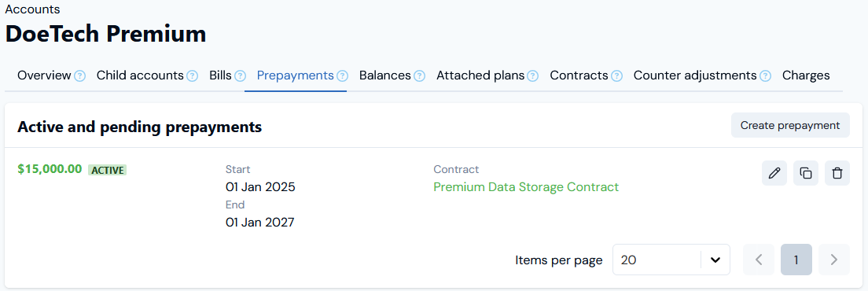Click help icon next to Counter adjustments

765,76
